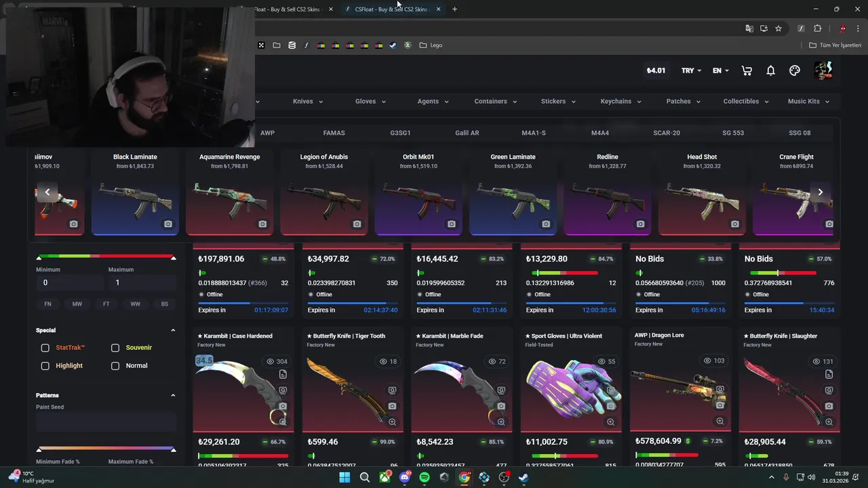Expand the Stickers menu

[558, 102]
